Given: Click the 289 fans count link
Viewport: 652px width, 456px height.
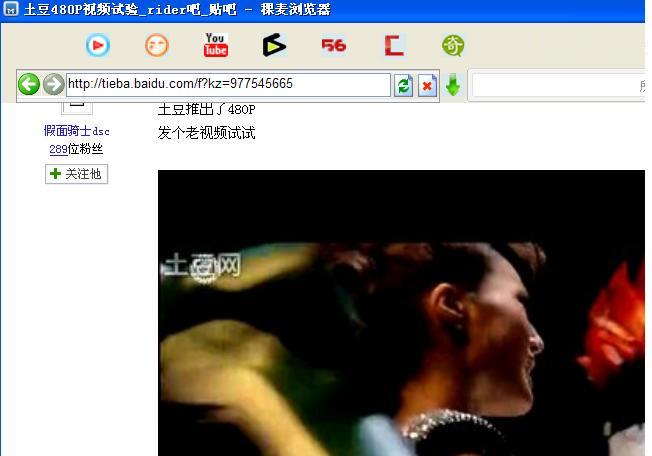Looking at the screenshot, I should pyautogui.click(x=58, y=149).
